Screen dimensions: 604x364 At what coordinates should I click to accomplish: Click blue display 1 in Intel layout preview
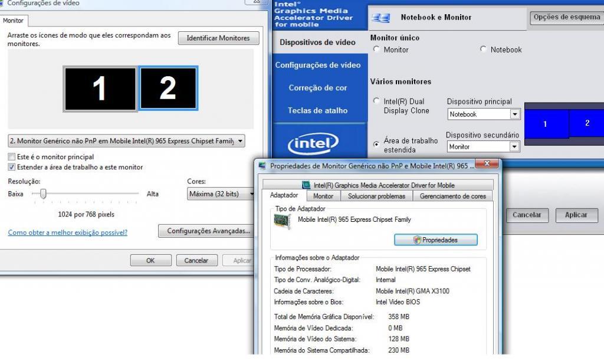(547, 124)
